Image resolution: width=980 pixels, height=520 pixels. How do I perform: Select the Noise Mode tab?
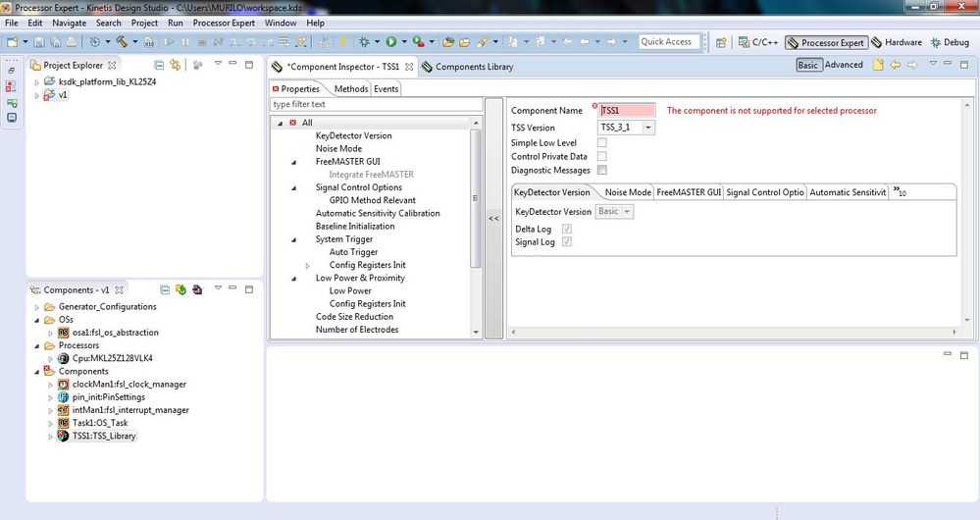point(628,192)
